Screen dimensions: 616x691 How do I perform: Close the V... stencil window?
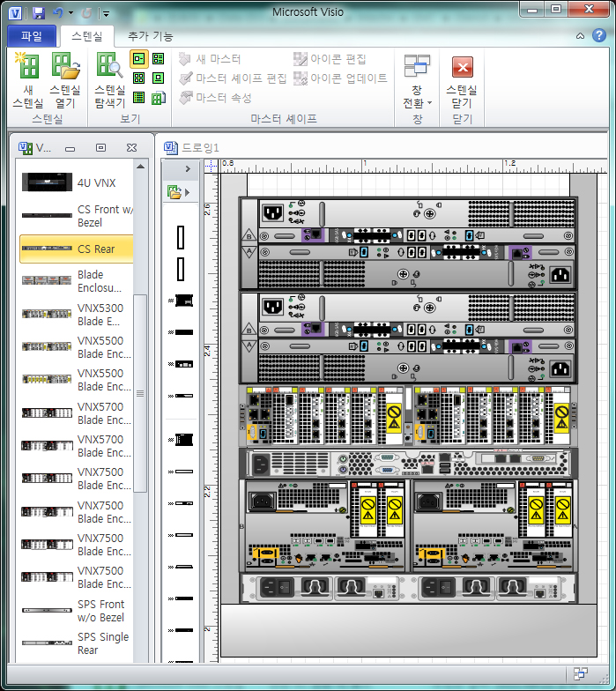tap(131, 148)
